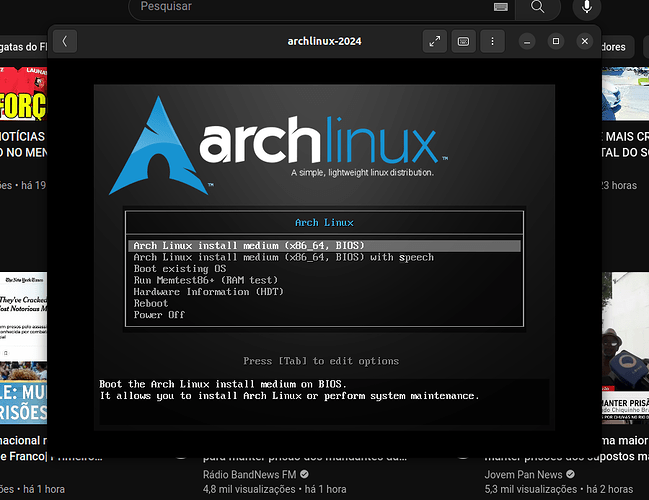649x500 pixels.
Task: Maximize the archlinux-2024 window
Action: coord(556,41)
